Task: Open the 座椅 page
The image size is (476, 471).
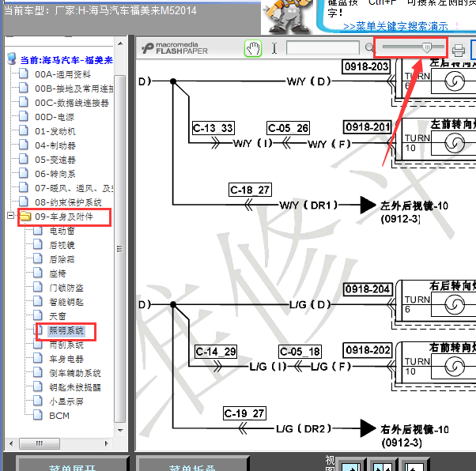Action: [x=58, y=273]
